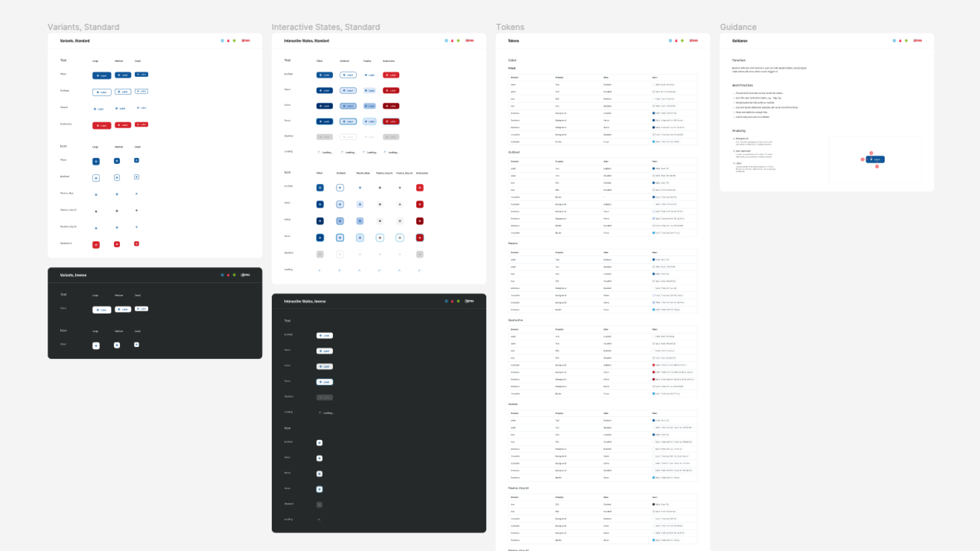Click Disabled Filled Label button in Interactive States, Standard
This screenshot has height=551, width=980.
pos(324,137)
